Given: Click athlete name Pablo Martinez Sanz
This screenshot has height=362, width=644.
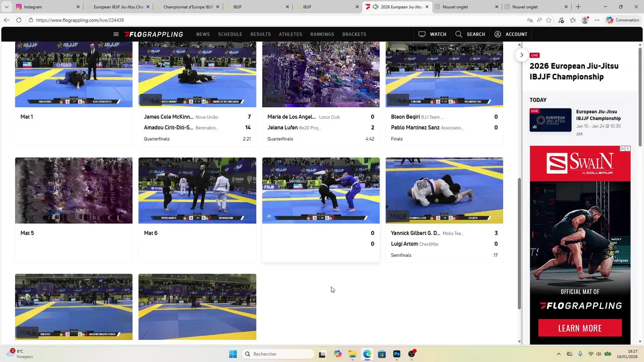Looking at the screenshot, I should pyautogui.click(x=415, y=128).
